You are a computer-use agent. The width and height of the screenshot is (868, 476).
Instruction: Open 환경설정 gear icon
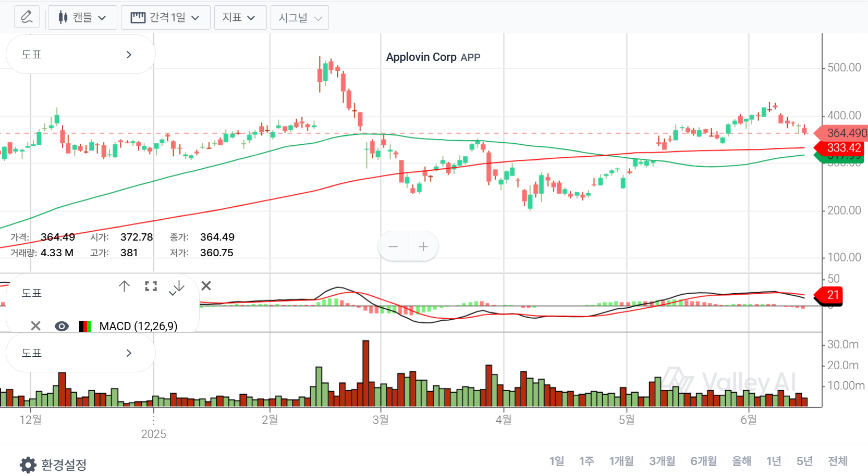[x=28, y=465]
